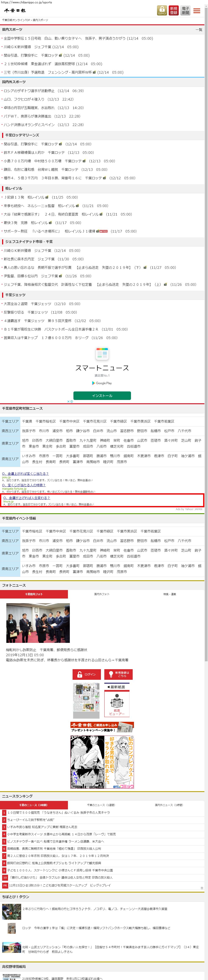Click the red ログイン button with unlock icon
Screen dimensions: 208x980
point(87,674)
